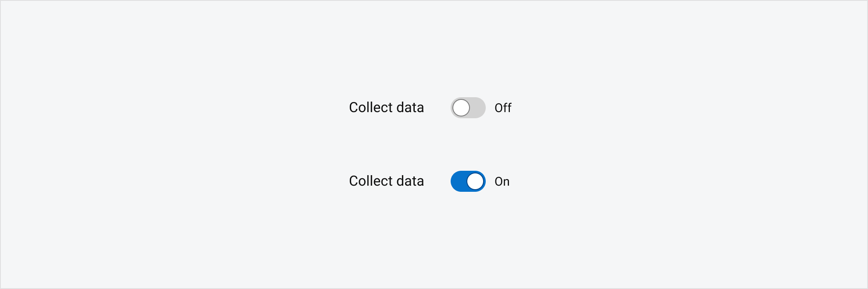Viewport: 868px width, 289px height.
Task: Click the left edge of the gray toggle
Action: [454, 108]
